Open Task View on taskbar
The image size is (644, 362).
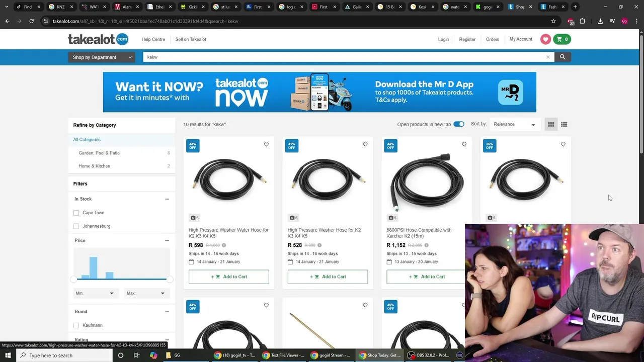click(136, 355)
